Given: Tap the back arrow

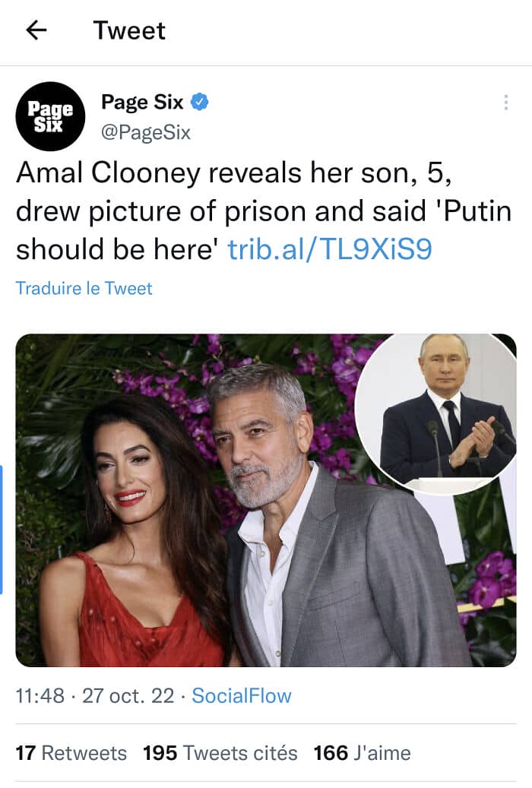Looking at the screenshot, I should (x=36, y=30).
